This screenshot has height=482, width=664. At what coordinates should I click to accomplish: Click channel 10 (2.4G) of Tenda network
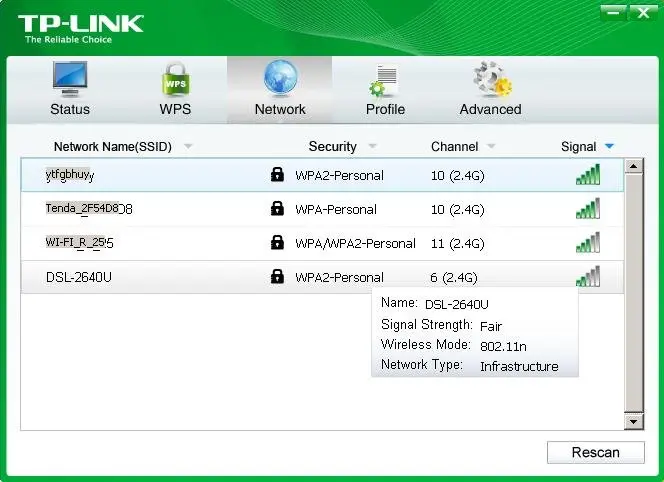coord(457,210)
